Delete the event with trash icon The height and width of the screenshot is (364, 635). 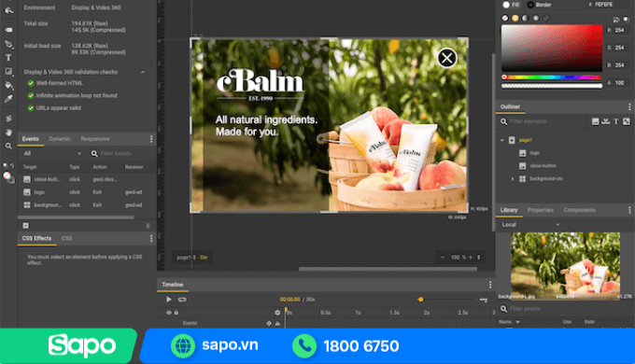coord(148,226)
